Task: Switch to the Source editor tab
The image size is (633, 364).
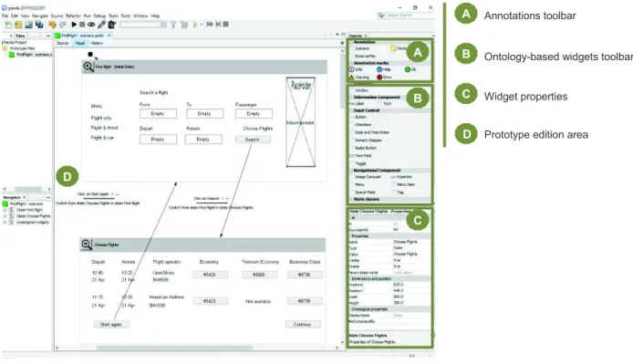Action: [x=62, y=43]
